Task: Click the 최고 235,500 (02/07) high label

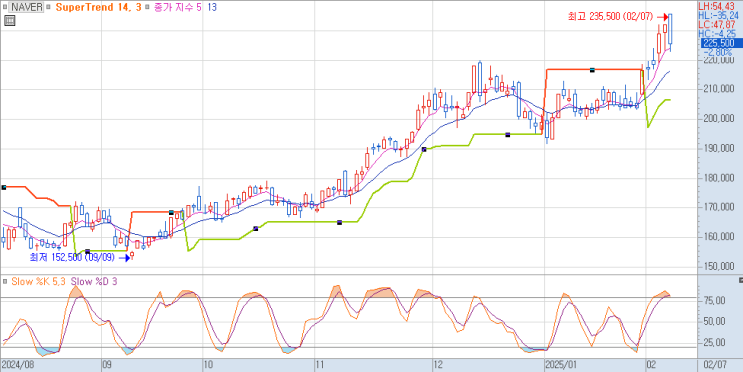Action: pyautogui.click(x=611, y=17)
